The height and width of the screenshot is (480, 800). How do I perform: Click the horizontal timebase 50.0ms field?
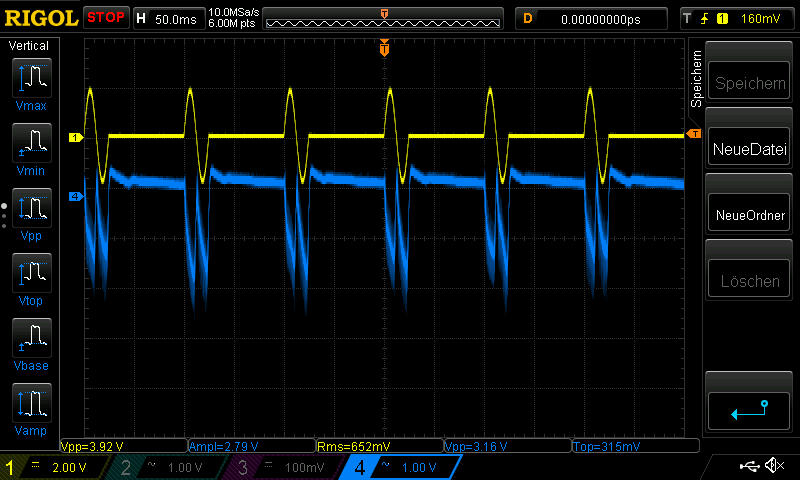coord(169,19)
